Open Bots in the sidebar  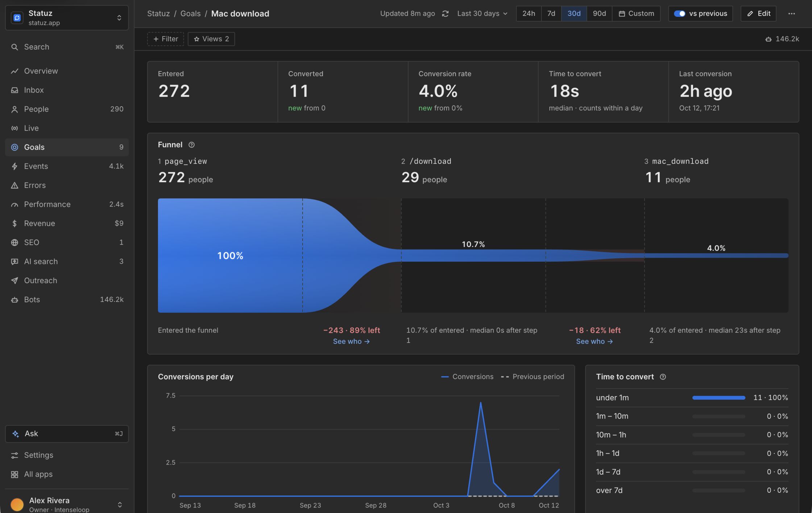[67, 300]
